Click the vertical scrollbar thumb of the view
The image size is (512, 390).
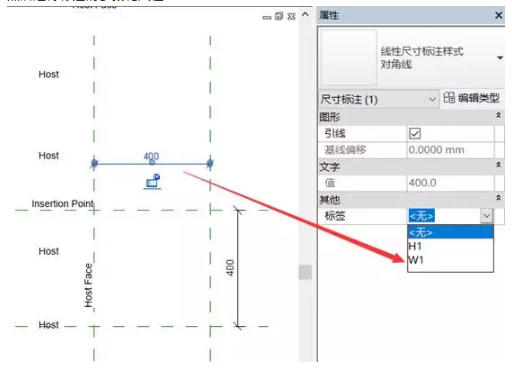coord(305,272)
